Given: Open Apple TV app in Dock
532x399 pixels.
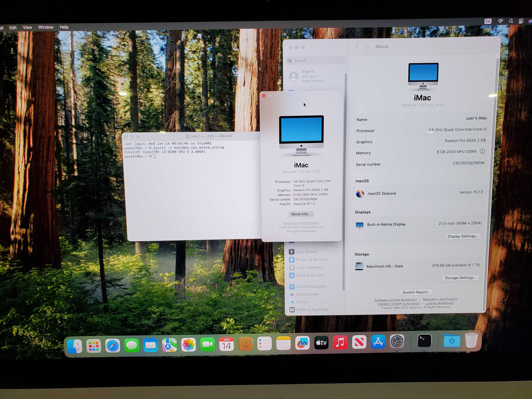Looking at the screenshot, I should [x=321, y=343].
